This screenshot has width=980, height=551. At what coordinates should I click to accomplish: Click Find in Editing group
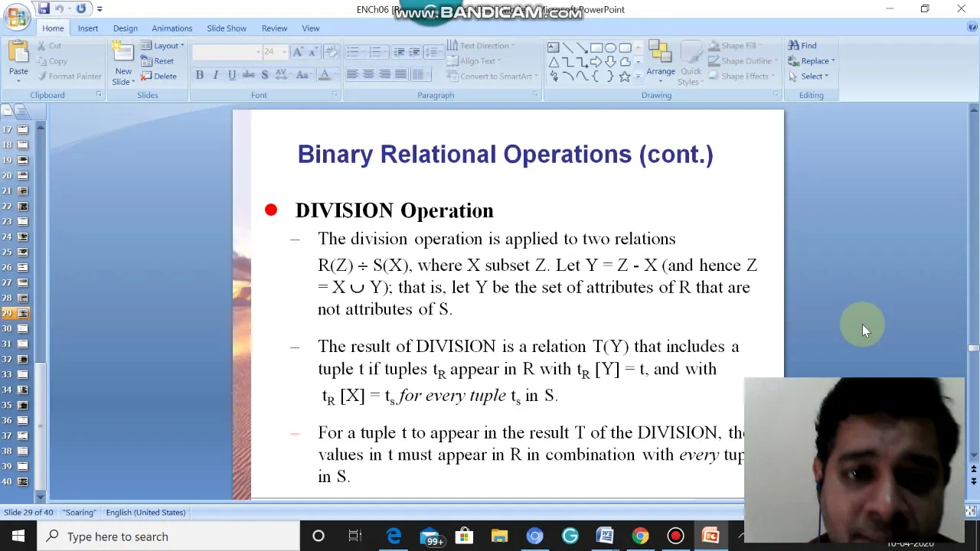pos(802,46)
